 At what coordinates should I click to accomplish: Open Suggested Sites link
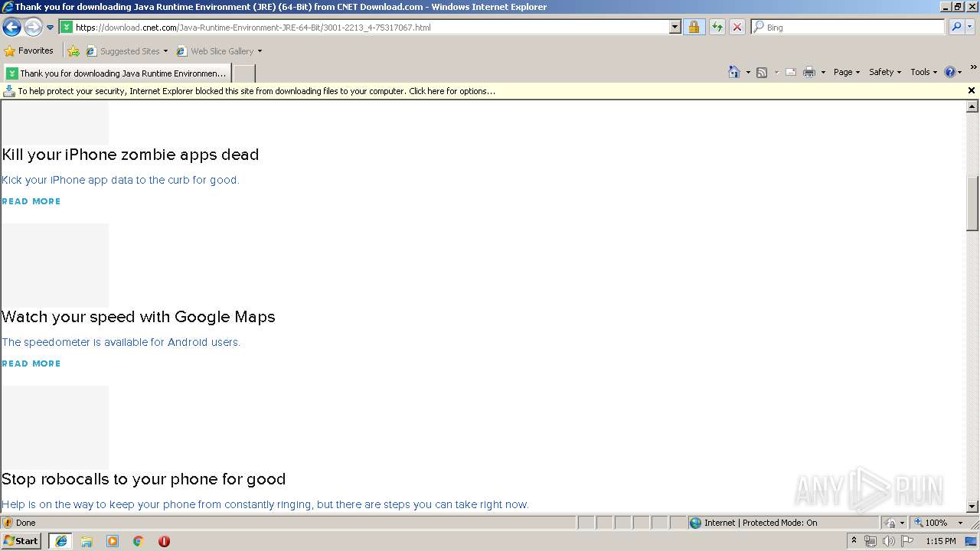(126, 51)
